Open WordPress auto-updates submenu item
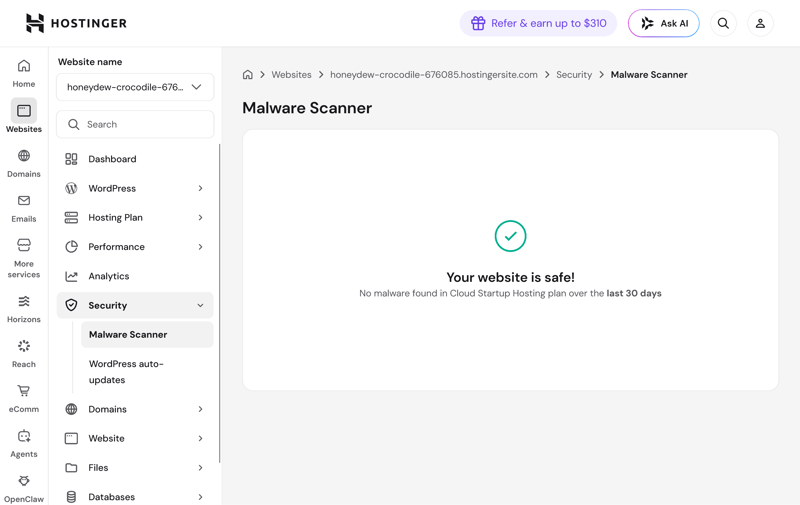The height and width of the screenshot is (505, 800). pos(147,372)
